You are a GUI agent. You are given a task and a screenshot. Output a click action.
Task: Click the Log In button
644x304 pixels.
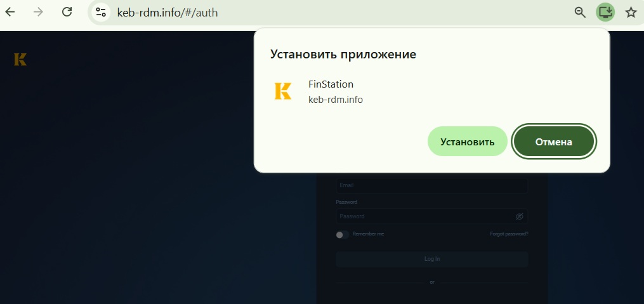[x=431, y=259]
